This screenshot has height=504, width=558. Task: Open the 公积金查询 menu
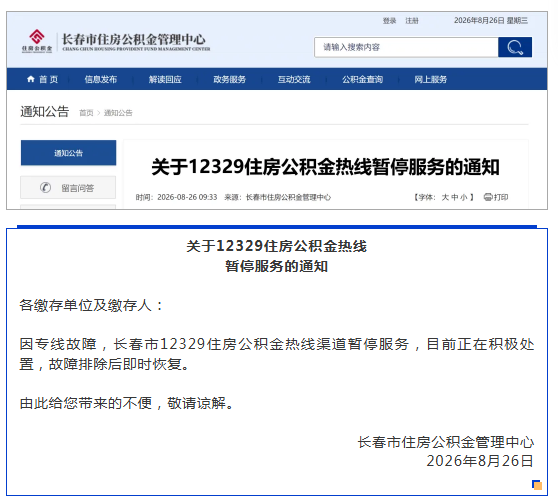[x=362, y=79]
